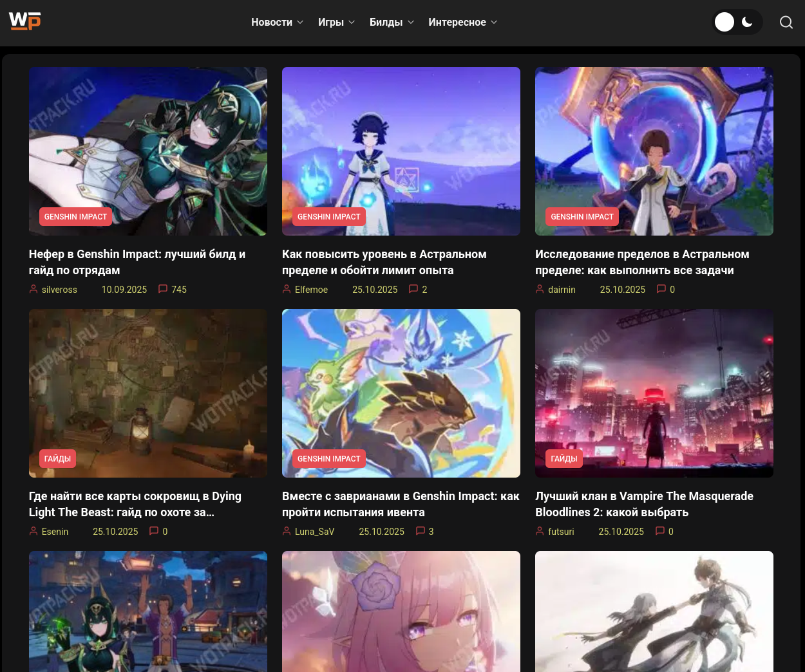Image resolution: width=805 pixels, height=672 pixels.
Task: Open the search magnifier icon
Action: (x=786, y=23)
